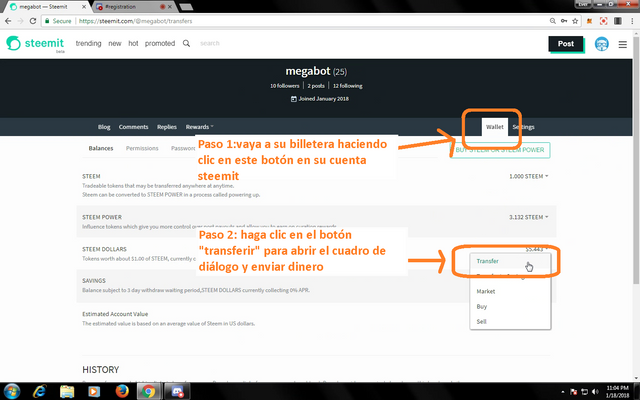Open Chrome's three-dot menu
Image resolution: width=640 pixels, height=400 pixels.
click(x=632, y=21)
